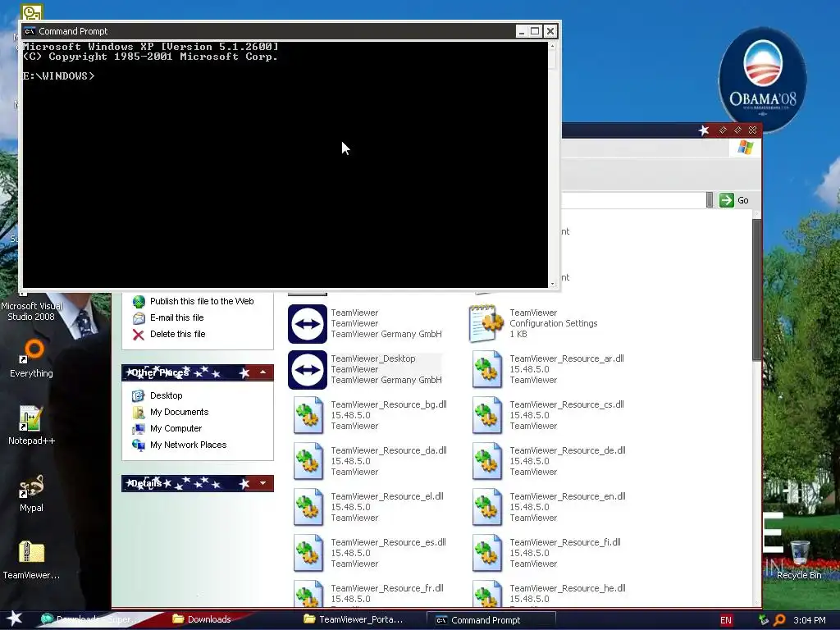Click the magnifier search tray icon

click(x=779, y=620)
